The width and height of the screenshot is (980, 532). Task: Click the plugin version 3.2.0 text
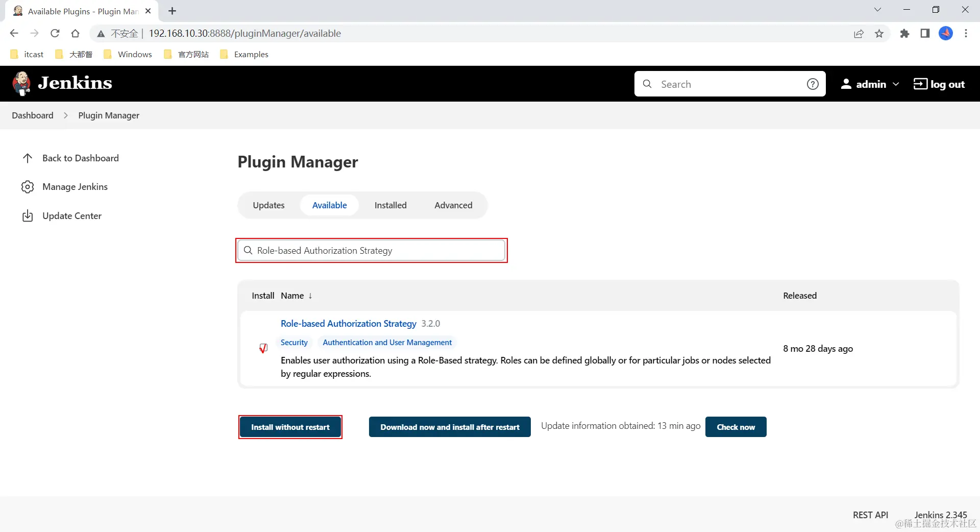[x=431, y=324]
